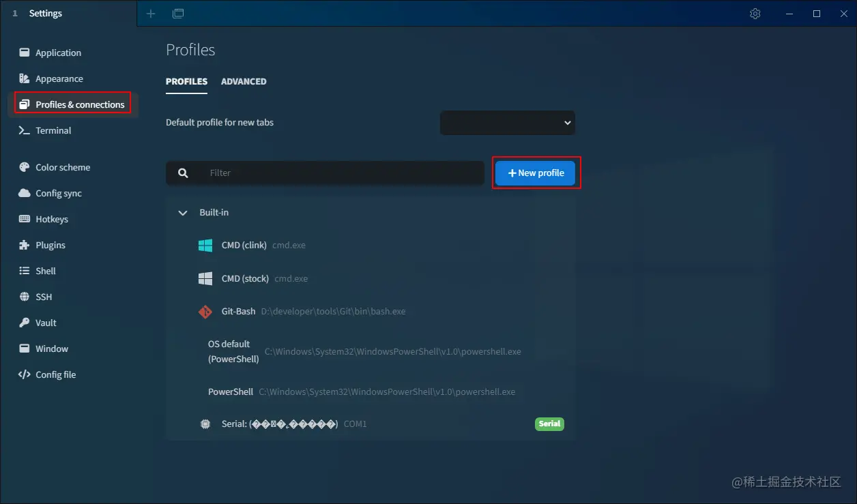The image size is (857, 504).
Task: Click the profile selector window icon
Action: (178, 14)
